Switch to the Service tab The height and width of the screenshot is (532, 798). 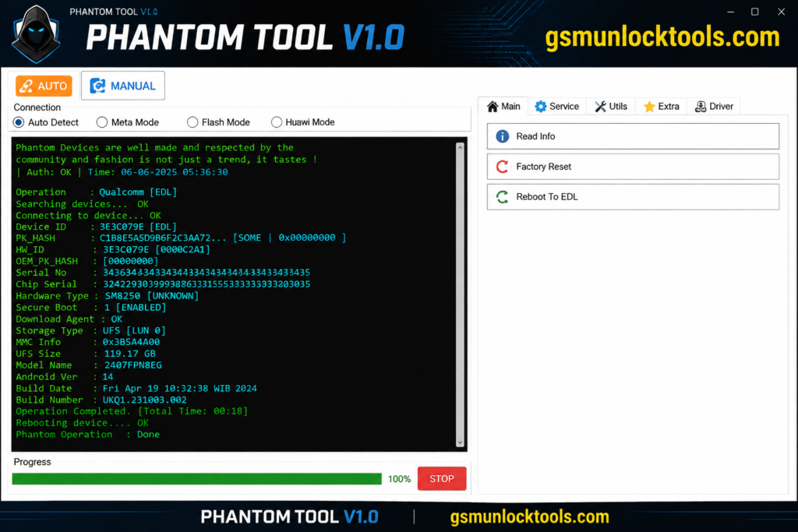[x=557, y=106]
